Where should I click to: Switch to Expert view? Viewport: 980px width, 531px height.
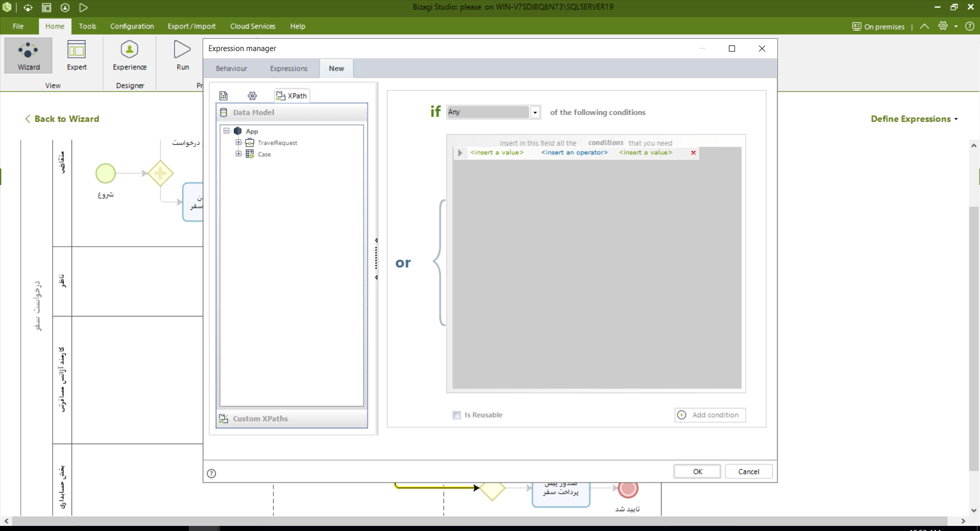coord(77,55)
